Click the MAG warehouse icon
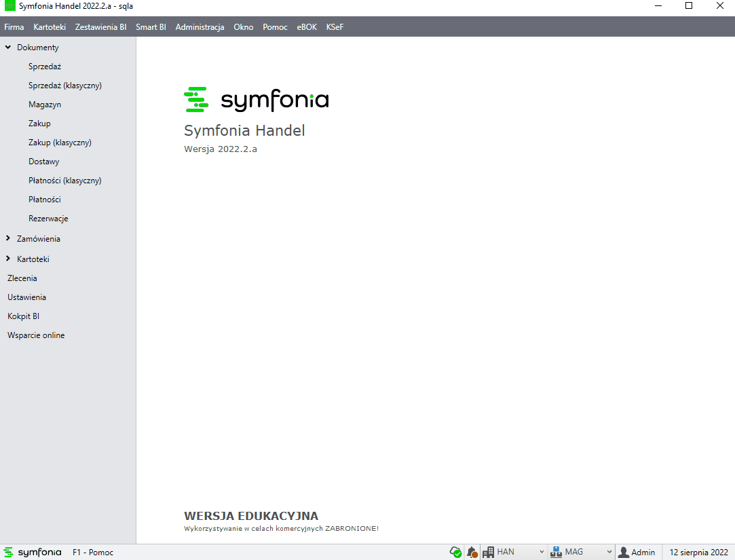The image size is (735, 560). (556, 553)
